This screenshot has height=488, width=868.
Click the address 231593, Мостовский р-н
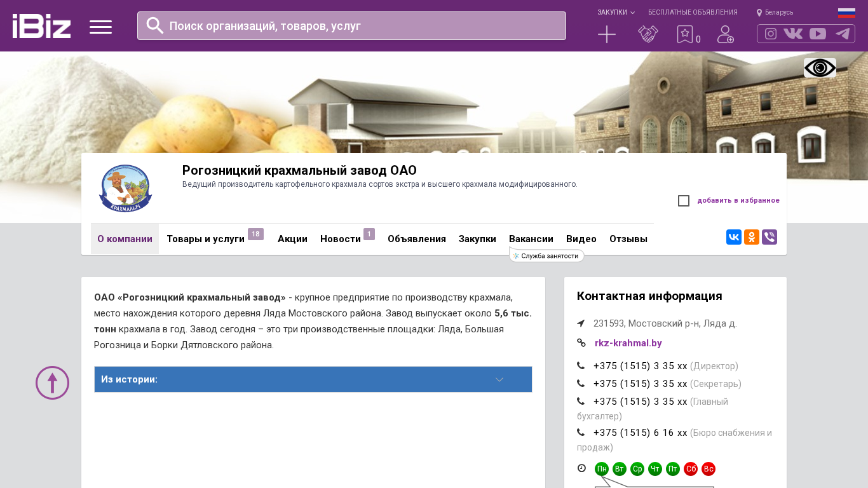tap(665, 323)
